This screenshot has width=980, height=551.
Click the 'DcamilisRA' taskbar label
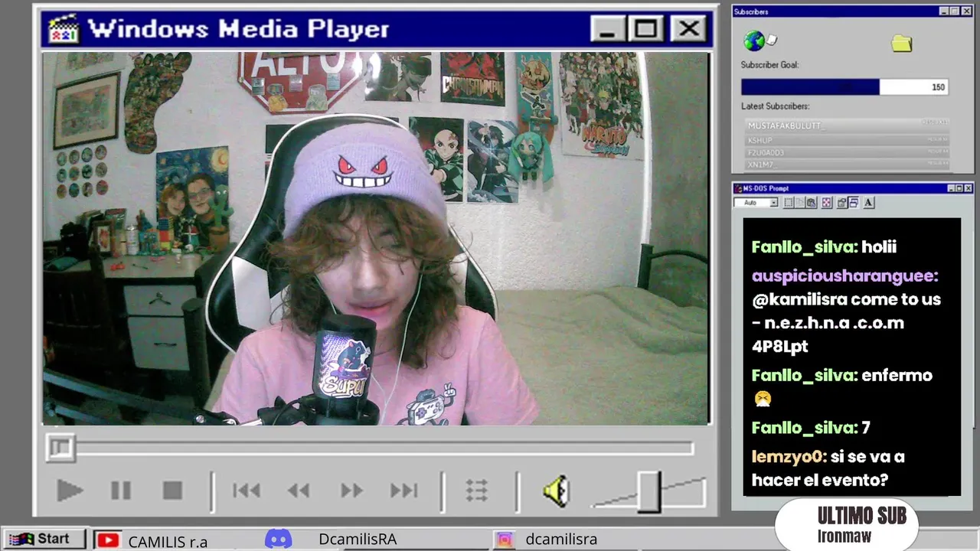358,539
